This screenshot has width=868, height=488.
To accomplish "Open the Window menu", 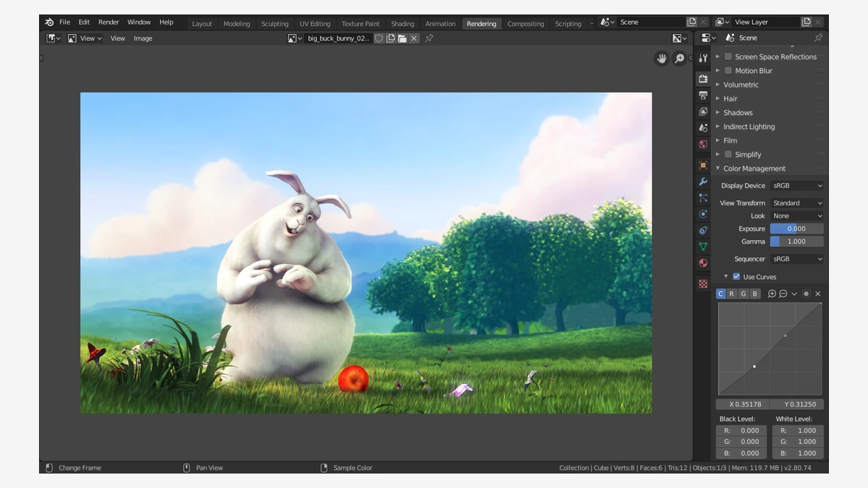I will 139,22.
